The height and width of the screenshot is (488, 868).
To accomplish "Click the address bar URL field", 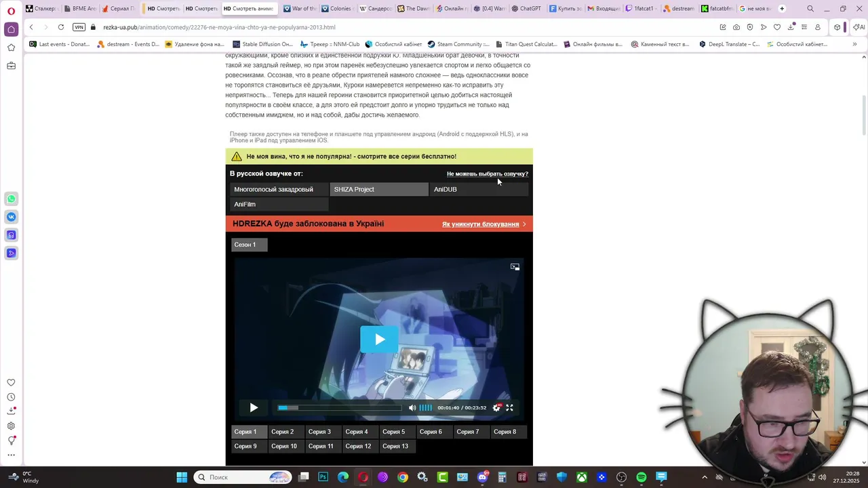I will click(x=407, y=27).
